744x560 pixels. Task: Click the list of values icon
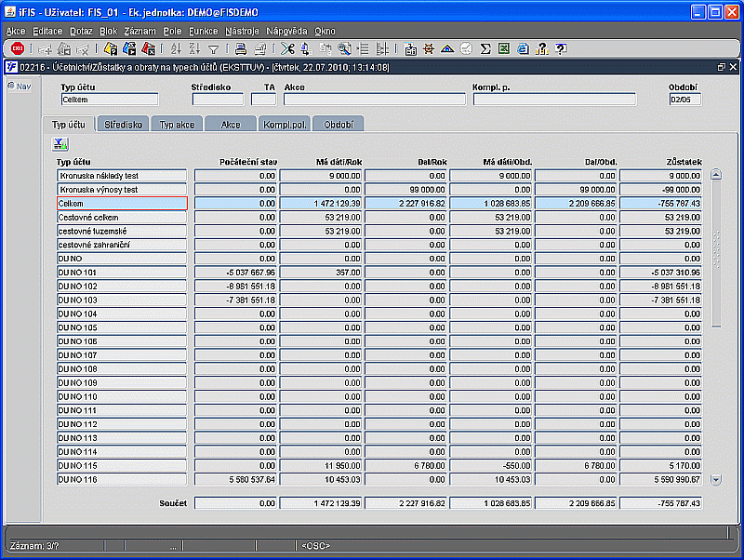click(363, 48)
